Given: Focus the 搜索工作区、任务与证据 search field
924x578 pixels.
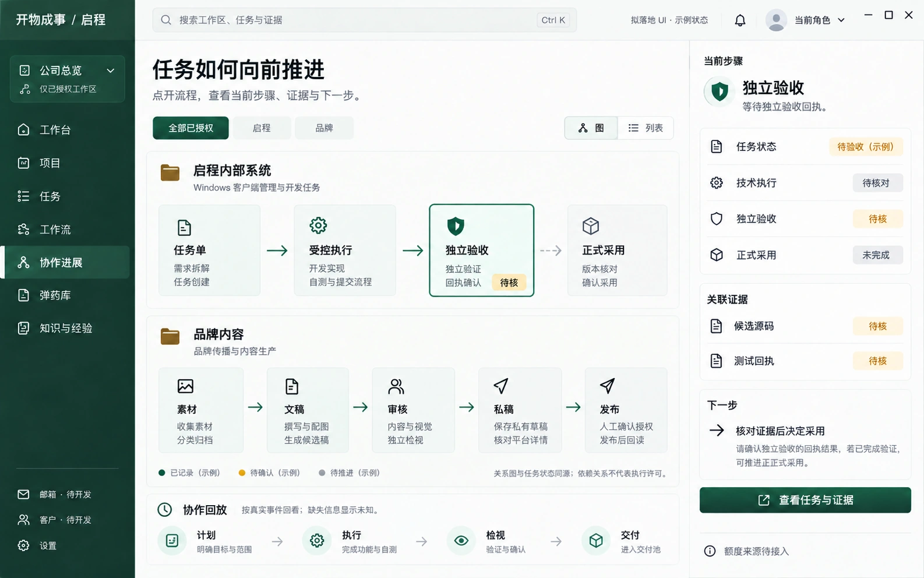Looking at the screenshot, I should tap(365, 20).
